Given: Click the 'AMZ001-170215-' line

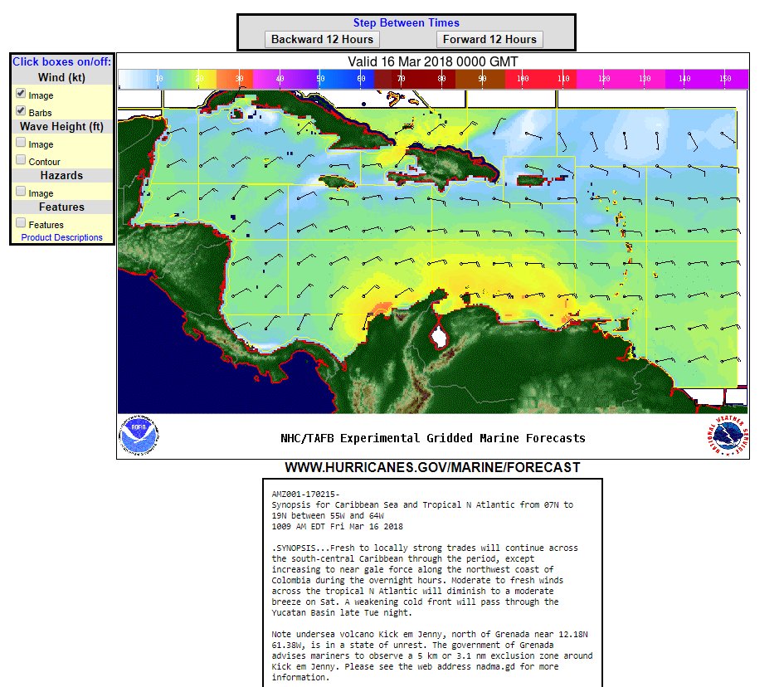Looking at the screenshot, I should point(305,494).
